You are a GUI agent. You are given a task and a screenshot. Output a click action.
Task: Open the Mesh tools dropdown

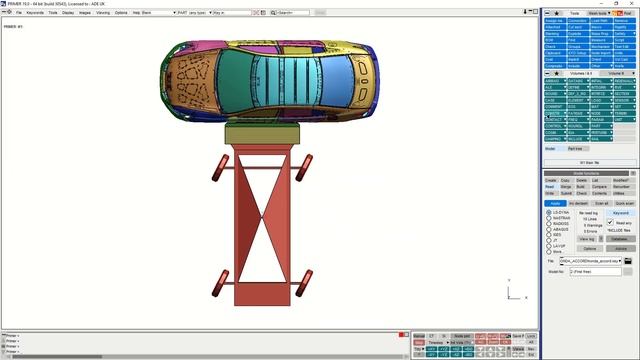pos(599,13)
